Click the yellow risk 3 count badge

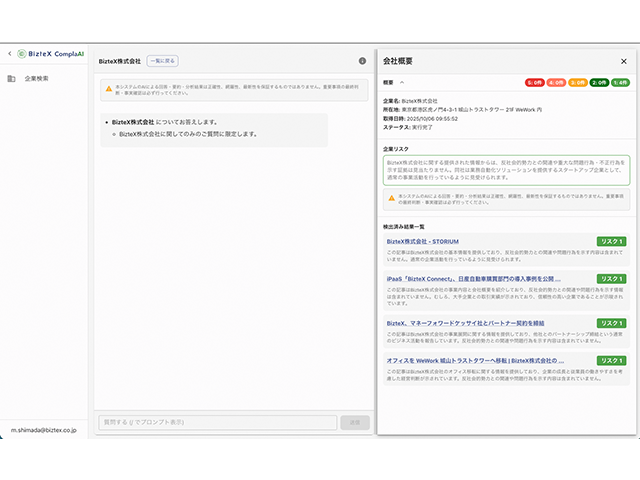click(578, 82)
